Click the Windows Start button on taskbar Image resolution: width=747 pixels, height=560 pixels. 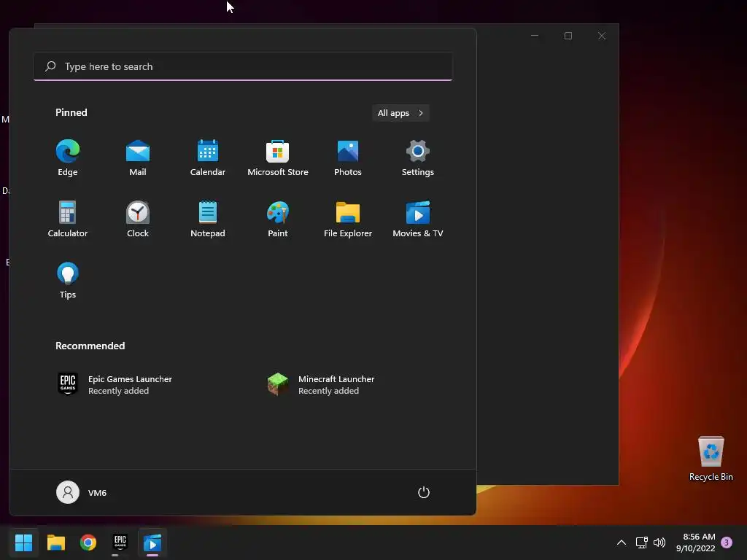[23, 542]
